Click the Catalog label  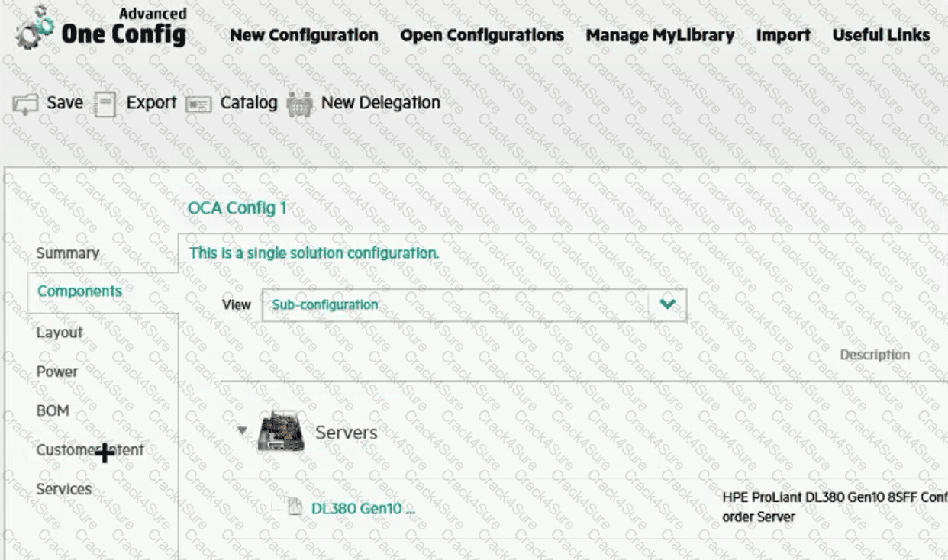tap(249, 102)
